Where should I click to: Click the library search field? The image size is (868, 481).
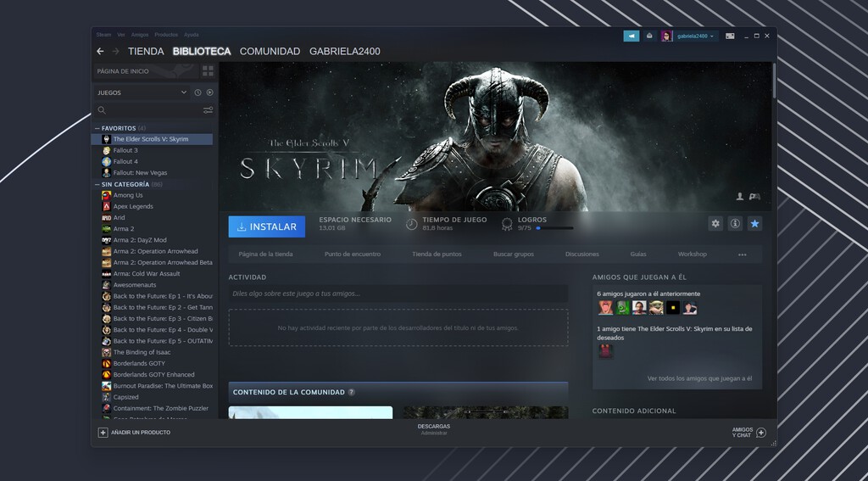tap(149, 110)
